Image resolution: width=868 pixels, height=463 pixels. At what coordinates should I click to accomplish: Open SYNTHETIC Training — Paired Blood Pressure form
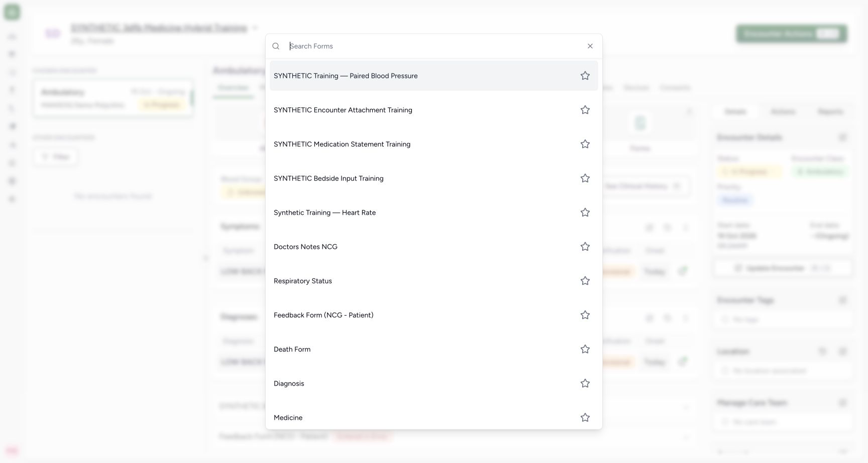pos(434,76)
